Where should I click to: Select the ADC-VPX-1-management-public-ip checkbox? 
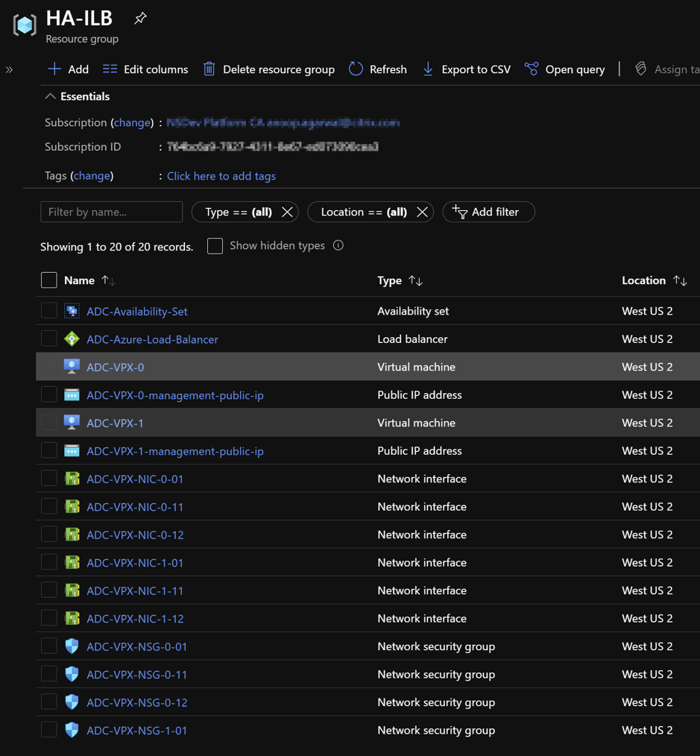pyautogui.click(x=49, y=451)
